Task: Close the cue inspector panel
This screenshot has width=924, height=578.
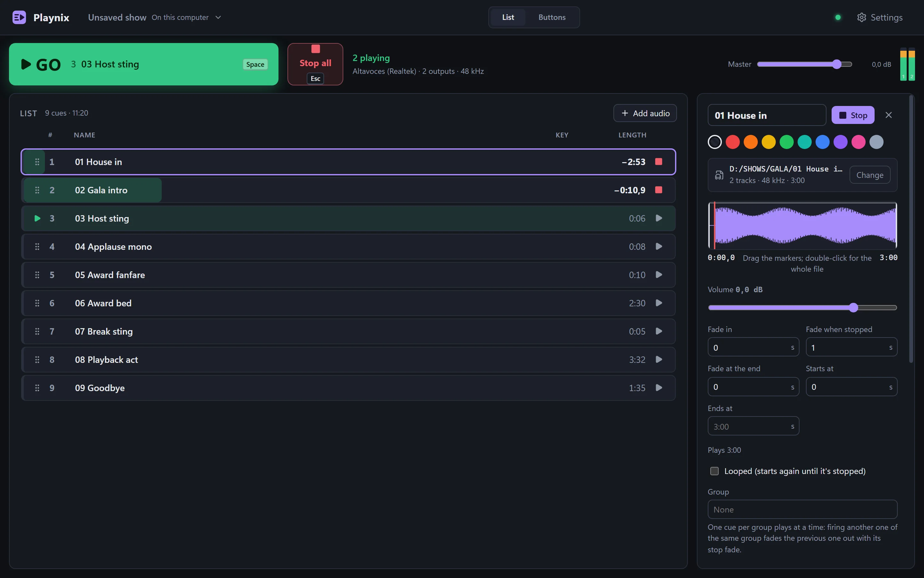Action: 888,115
